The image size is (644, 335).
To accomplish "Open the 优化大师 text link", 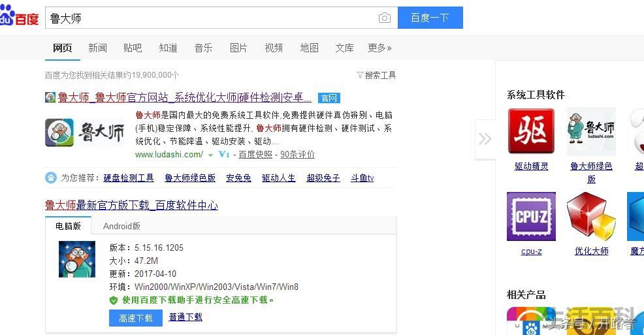I will [x=592, y=251].
